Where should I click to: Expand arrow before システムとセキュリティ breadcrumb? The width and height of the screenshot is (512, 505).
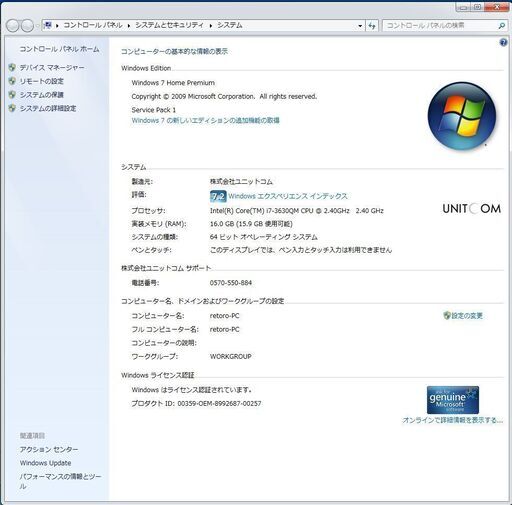point(129,26)
